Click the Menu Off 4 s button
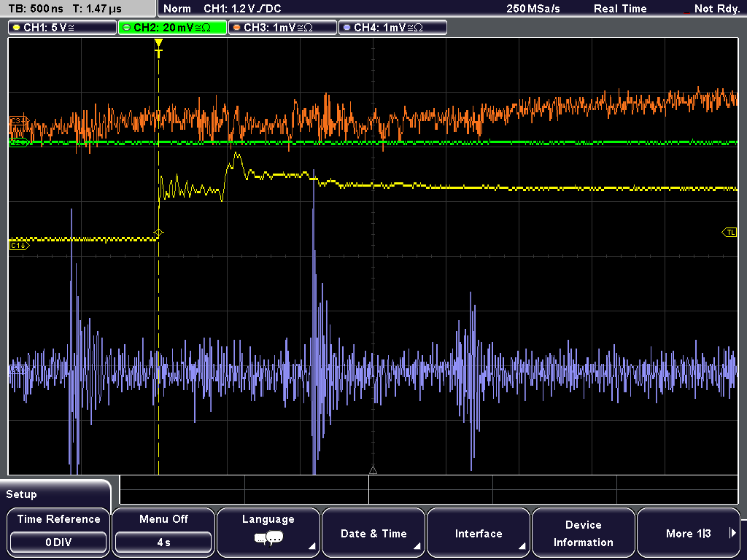The image size is (747, 560). pyautogui.click(x=163, y=532)
